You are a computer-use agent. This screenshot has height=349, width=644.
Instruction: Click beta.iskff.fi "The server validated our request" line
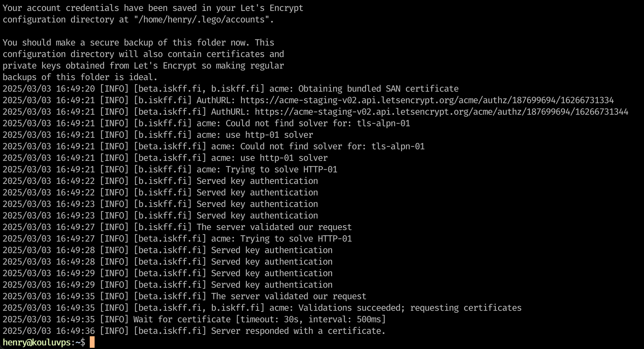pos(288,296)
